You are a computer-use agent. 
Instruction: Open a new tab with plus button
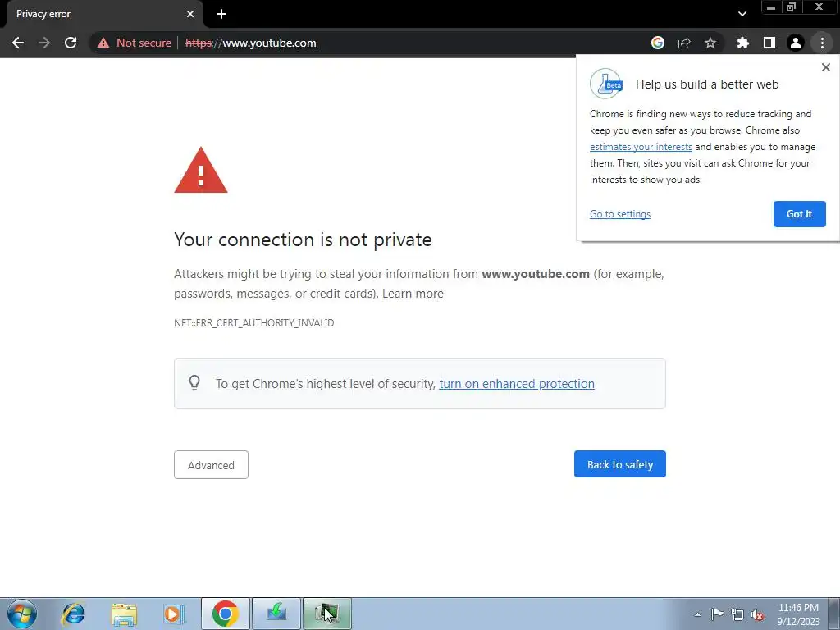pyautogui.click(x=221, y=14)
